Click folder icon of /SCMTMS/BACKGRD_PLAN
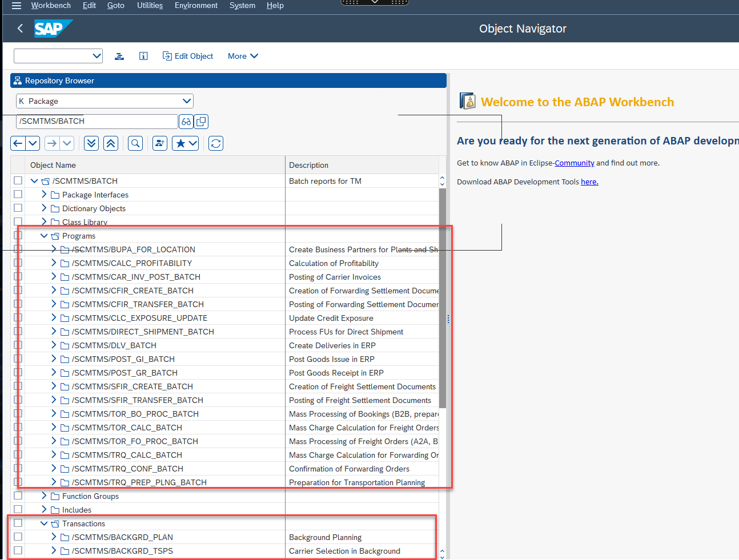Viewport: 739px width, 560px height. [x=65, y=538]
